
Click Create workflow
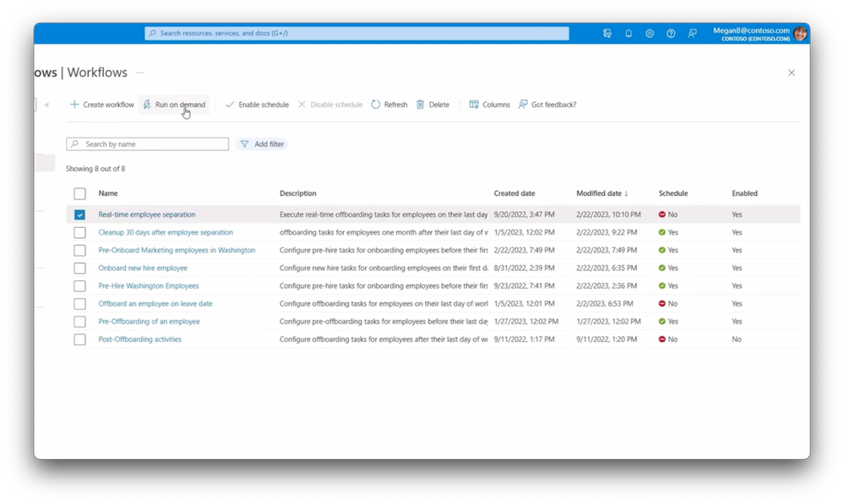(102, 105)
